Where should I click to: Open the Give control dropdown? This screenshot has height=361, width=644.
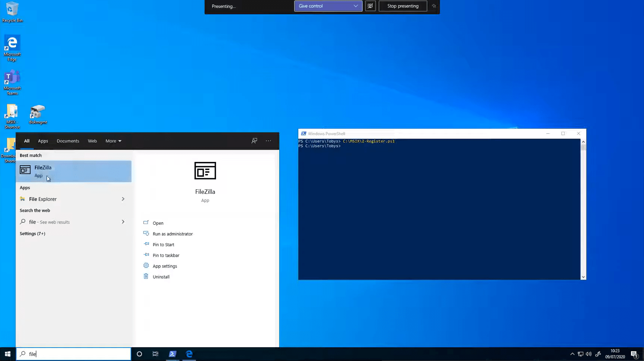(x=328, y=6)
